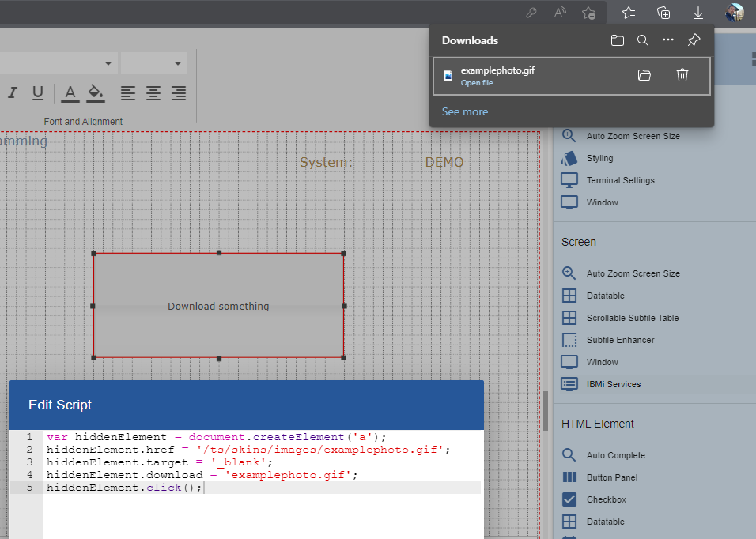Toggle italic text formatting
Image resolution: width=756 pixels, height=539 pixels.
coord(13,93)
